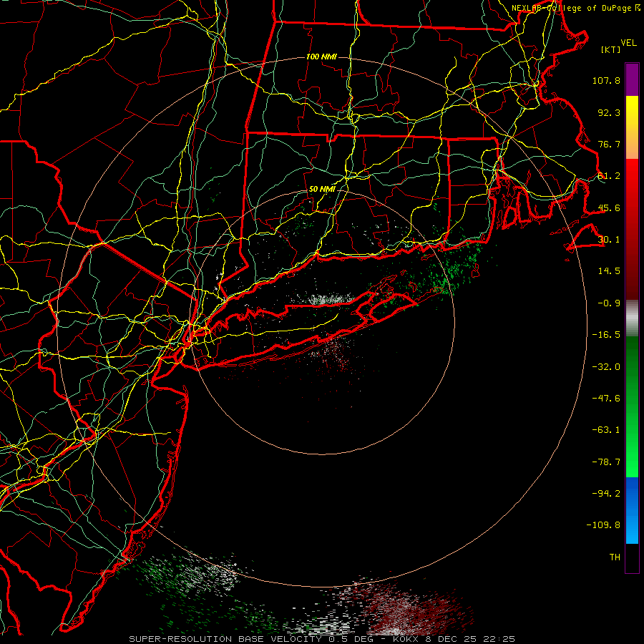The image size is (644, 644).
Task: Click the 100 NMI range ring label
Action: (321, 57)
